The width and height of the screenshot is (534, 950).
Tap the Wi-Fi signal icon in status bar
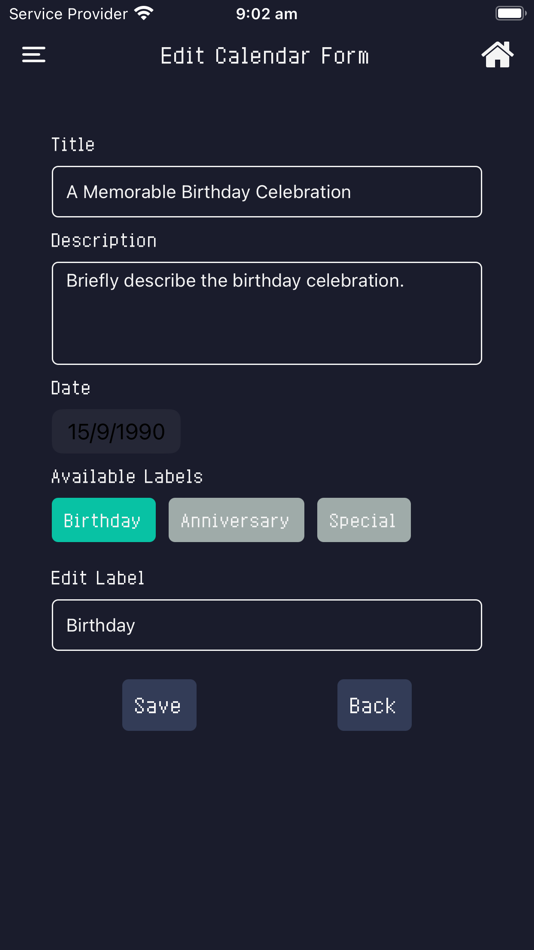(144, 13)
